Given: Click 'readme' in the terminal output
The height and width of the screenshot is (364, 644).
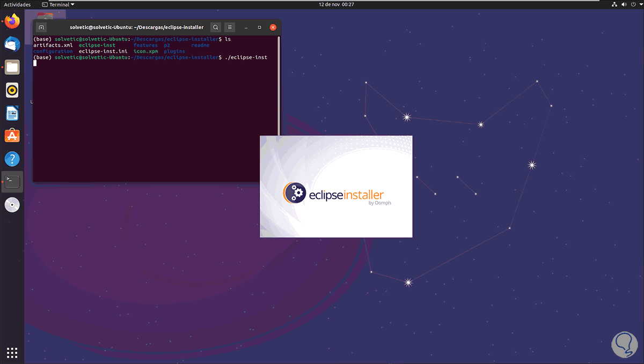Looking at the screenshot, I should [200, 46].
